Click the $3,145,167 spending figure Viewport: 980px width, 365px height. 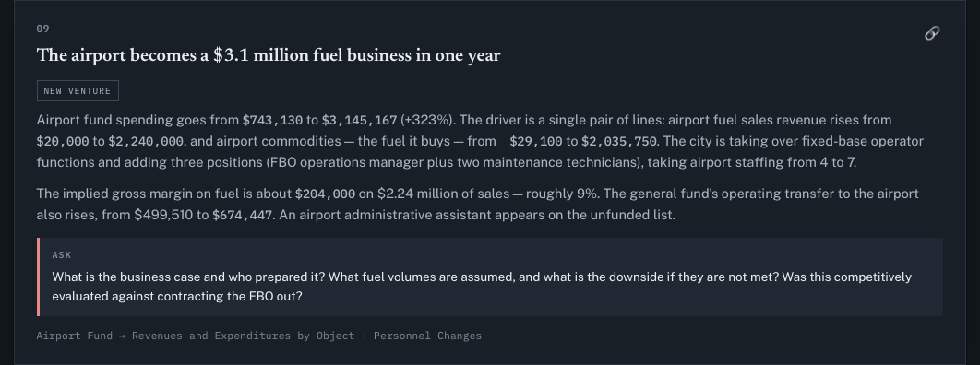point(359,120)
